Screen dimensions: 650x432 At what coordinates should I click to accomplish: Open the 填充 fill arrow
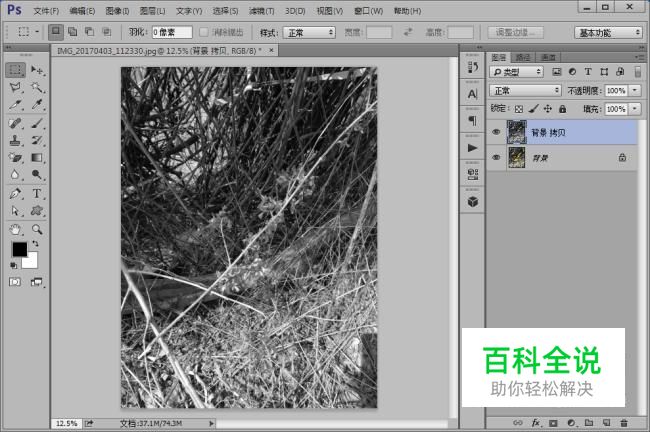pos(635,109)
